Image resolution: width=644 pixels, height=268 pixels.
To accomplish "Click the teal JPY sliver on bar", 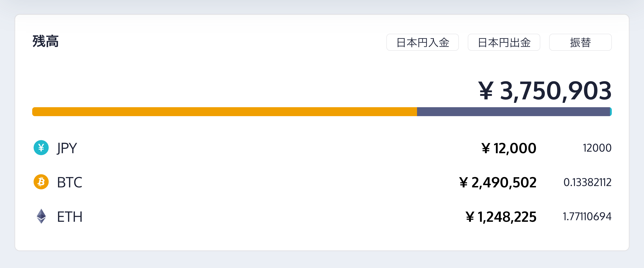I will [611, 112].
